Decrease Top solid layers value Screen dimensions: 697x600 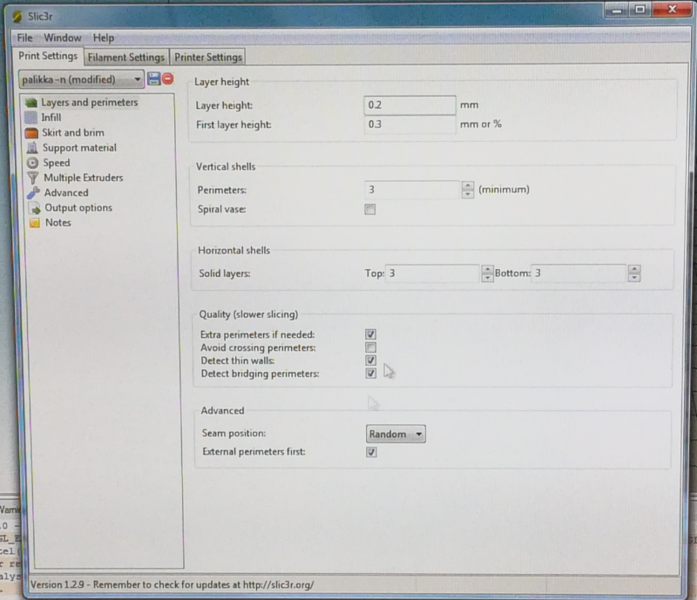(x=487, y=278)
